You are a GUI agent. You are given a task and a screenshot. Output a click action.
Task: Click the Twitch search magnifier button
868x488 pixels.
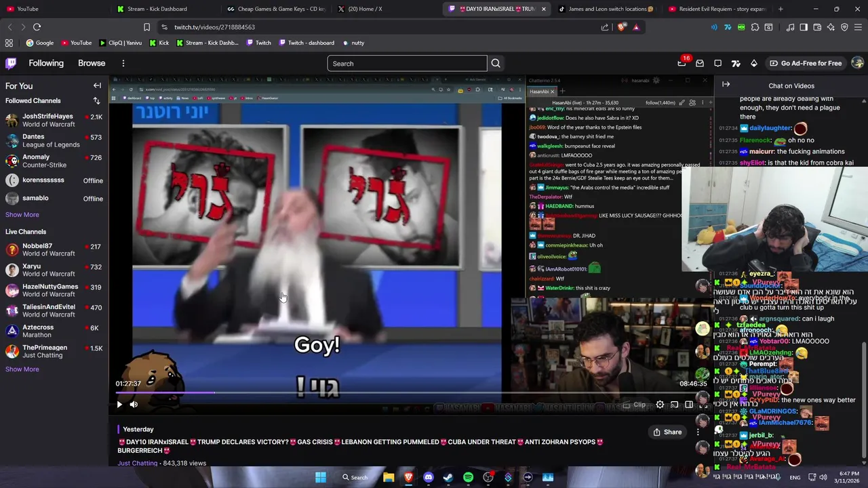click(x=496, y=64)
